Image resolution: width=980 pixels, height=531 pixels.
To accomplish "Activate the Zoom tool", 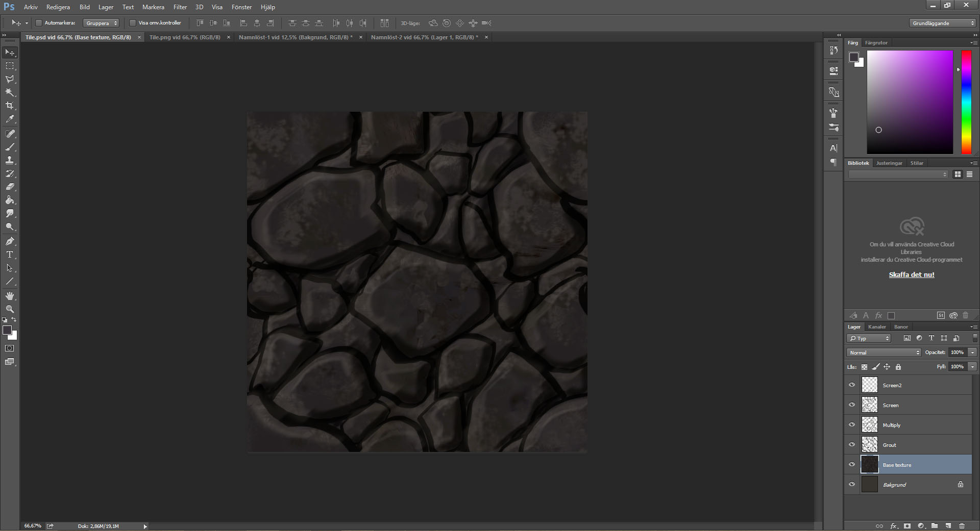I will tap(9, 309).
